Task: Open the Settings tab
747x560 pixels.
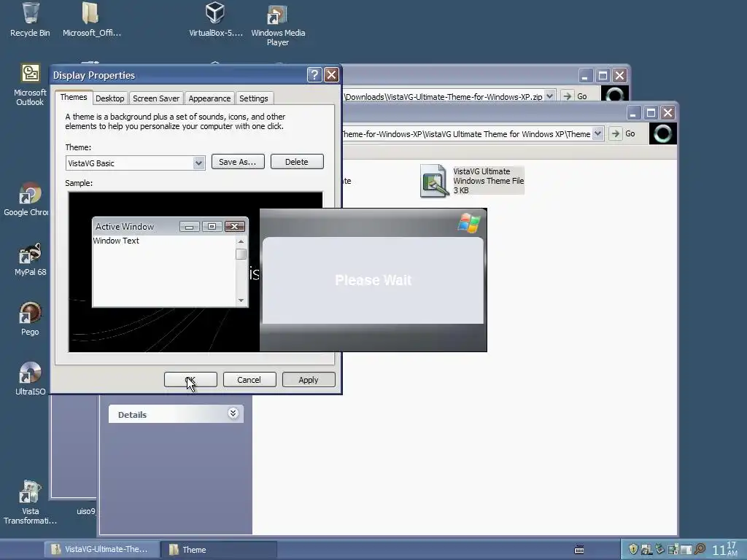Action: (253, 98)
